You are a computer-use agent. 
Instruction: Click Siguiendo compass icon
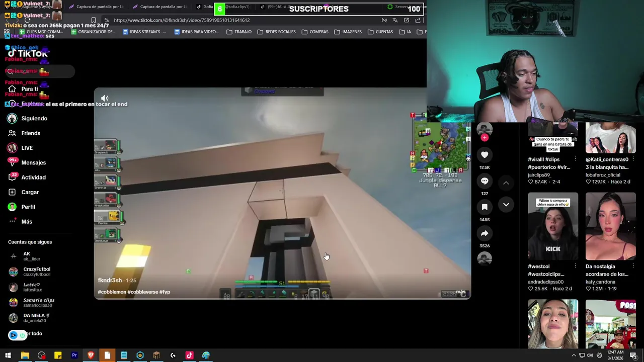[12, 118]
